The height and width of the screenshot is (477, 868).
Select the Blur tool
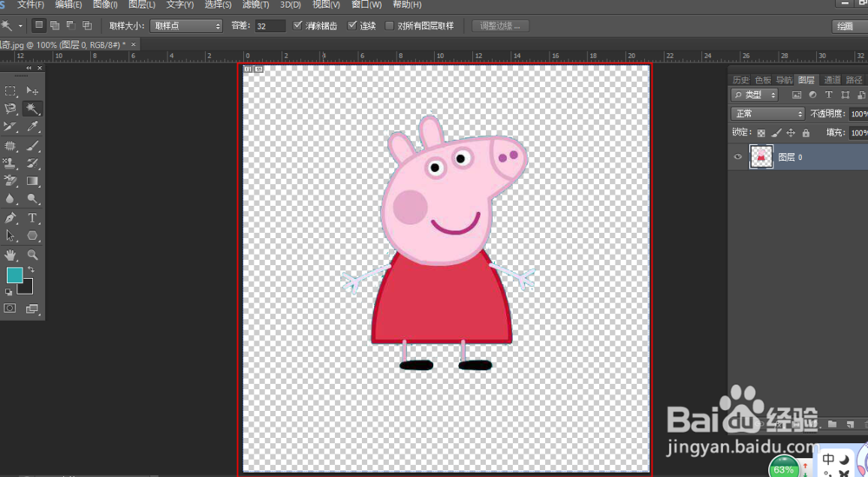(x=10, y=198)
